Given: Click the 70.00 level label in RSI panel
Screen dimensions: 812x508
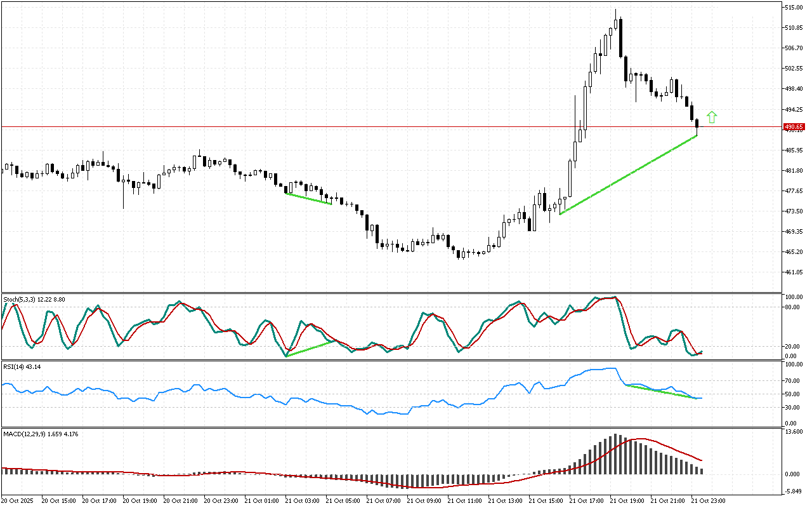Looking at the screenshot, I should (x=793, y=381).
